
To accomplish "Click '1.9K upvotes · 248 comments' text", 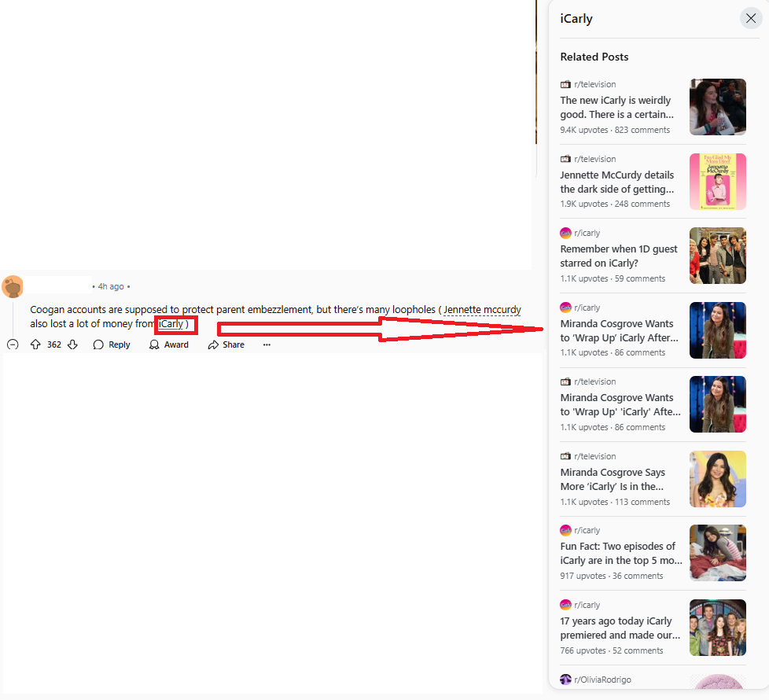I will pyautogui.click(x=615, y=204).
